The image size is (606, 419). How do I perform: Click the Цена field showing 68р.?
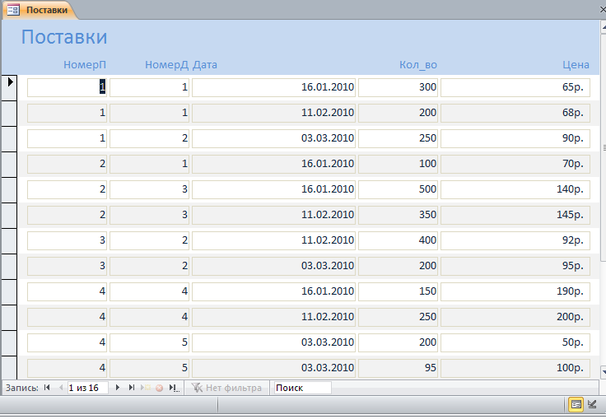point(515,112)
